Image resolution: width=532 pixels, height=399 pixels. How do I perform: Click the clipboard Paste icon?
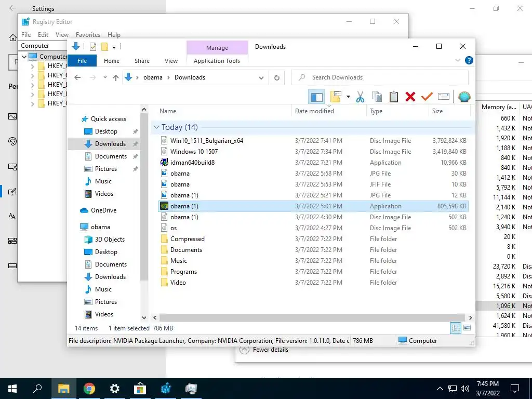point(394,97)
